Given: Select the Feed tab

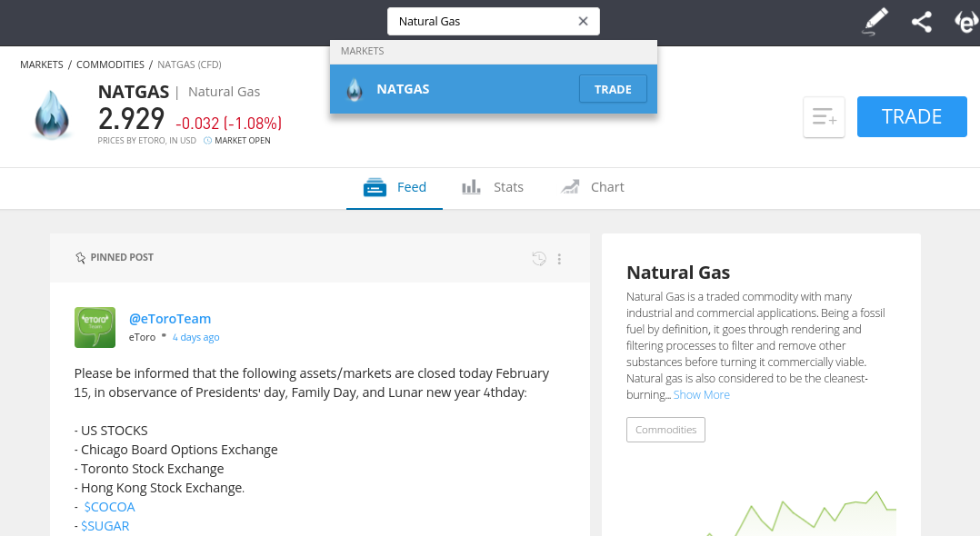Looking at the screenshot, I should 394,187.
